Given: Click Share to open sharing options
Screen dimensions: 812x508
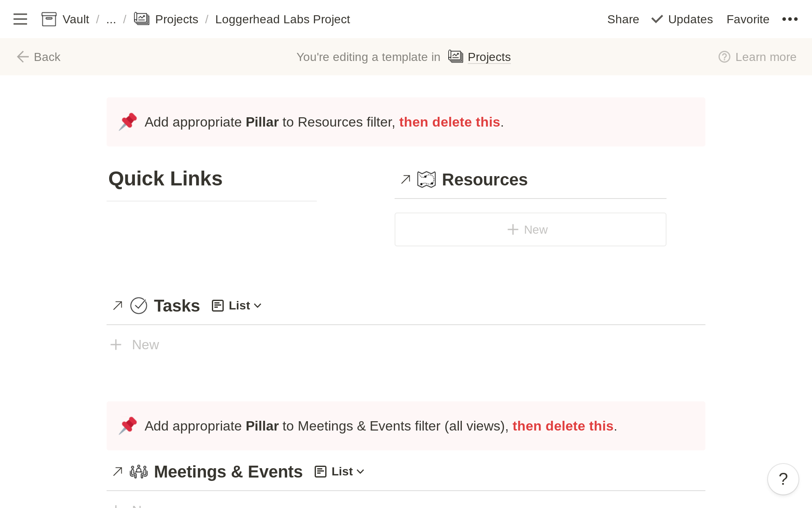Looking at the screenshot, I should coord(623,19).
